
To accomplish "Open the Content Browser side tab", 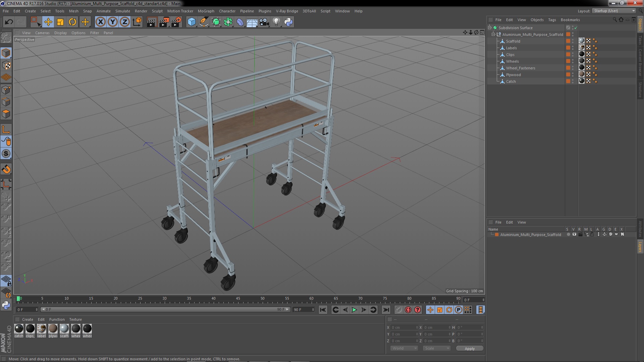I will 640,62.
